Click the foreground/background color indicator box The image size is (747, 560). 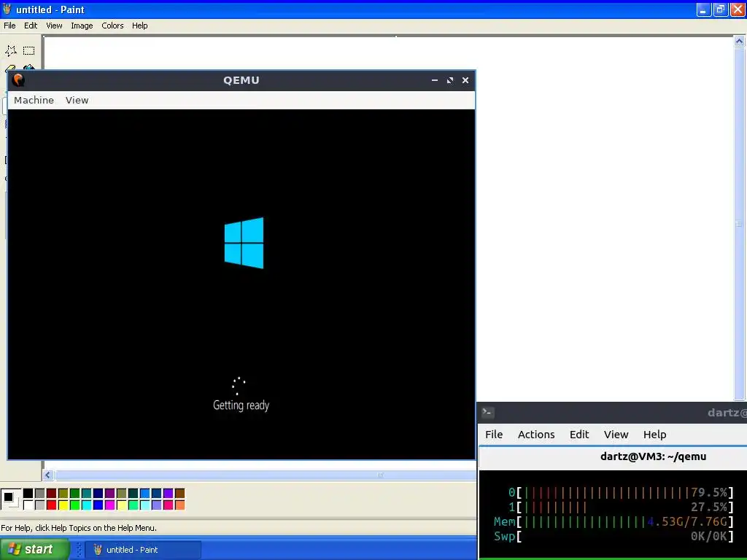tap(10, 499)
